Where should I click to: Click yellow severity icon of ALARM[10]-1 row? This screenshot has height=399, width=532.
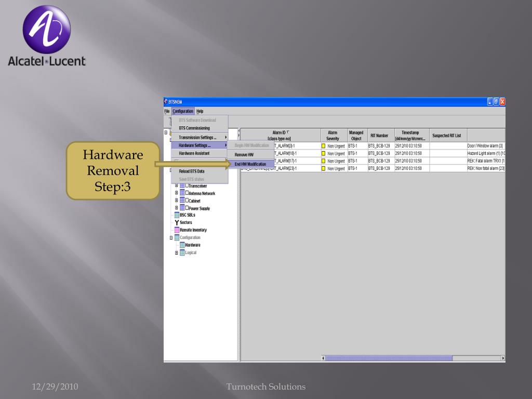[x=323, y=153]
